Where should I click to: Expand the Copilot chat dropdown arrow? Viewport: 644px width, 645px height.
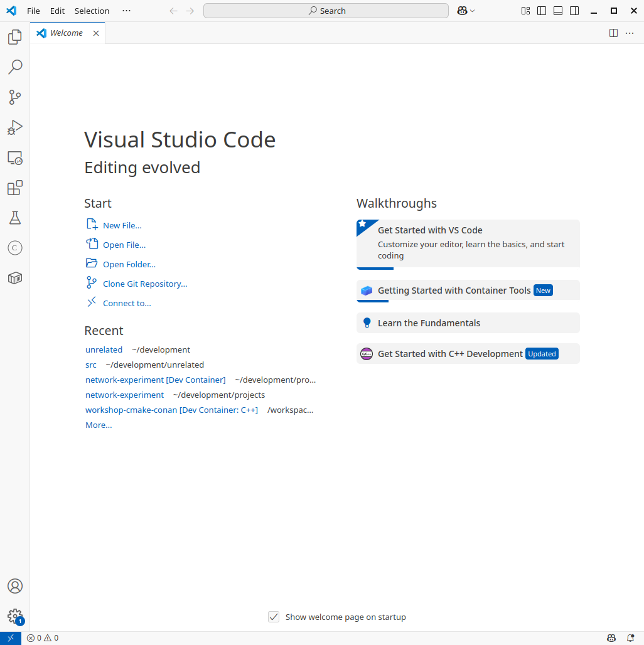tap(473, 11)
